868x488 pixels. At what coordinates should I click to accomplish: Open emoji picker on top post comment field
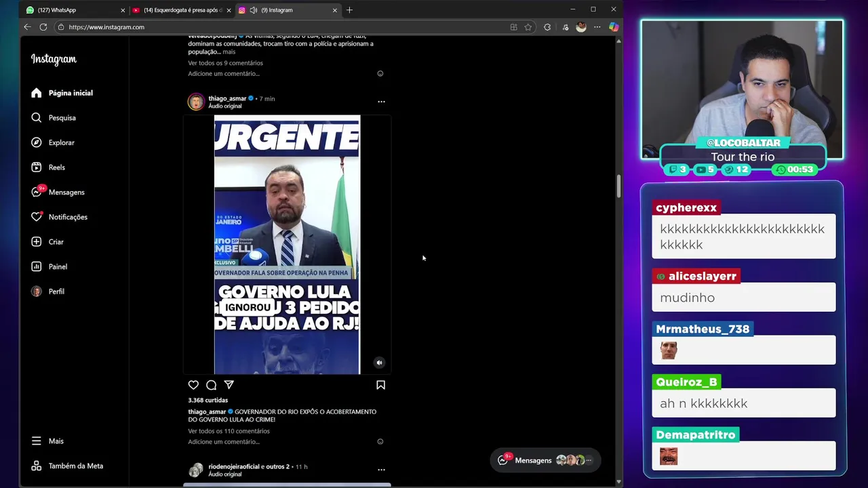[x=380, y=74]
